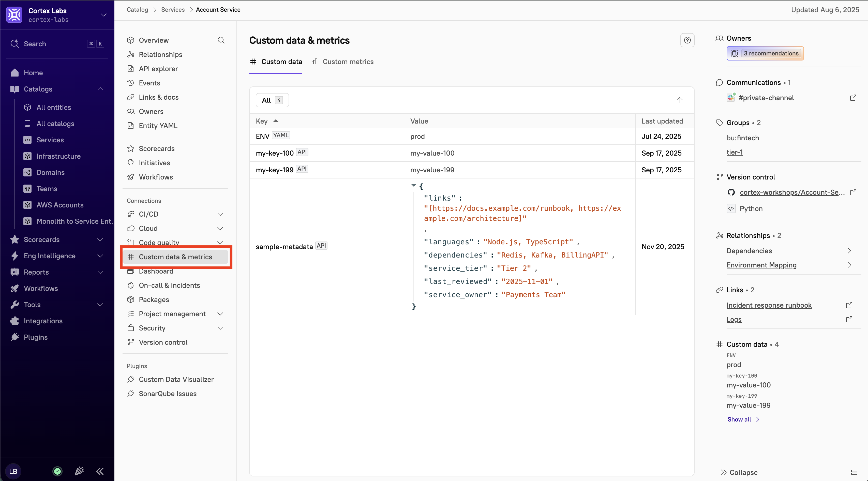Expand the Cloud connections dropdown
Viewport: 868px width, 481px height.
tap(220, 228)
